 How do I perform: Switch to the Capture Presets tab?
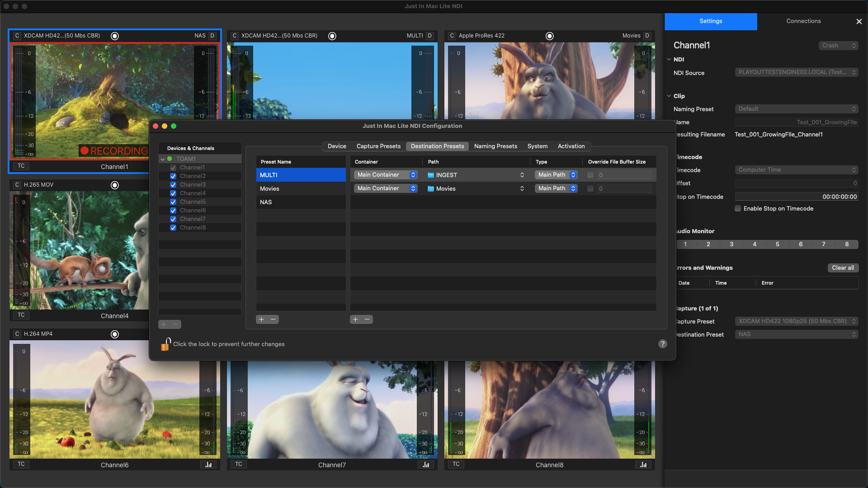(378, 146)
